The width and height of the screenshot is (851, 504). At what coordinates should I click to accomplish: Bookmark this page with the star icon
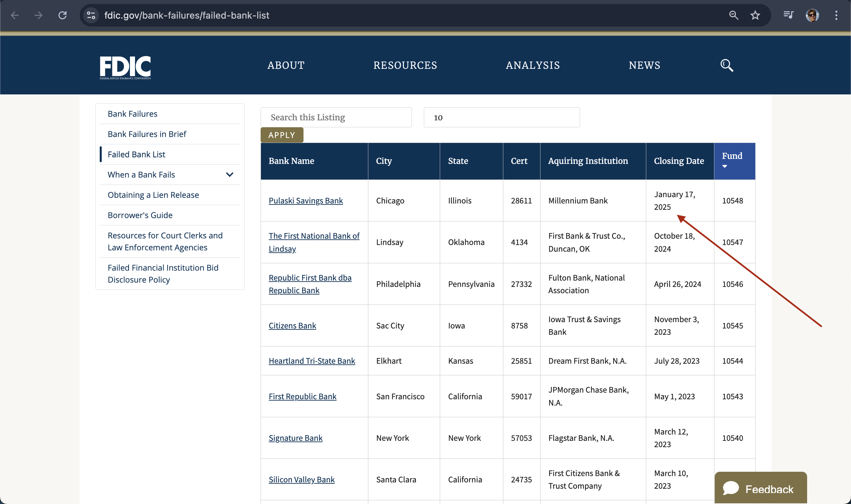[755, 15]
